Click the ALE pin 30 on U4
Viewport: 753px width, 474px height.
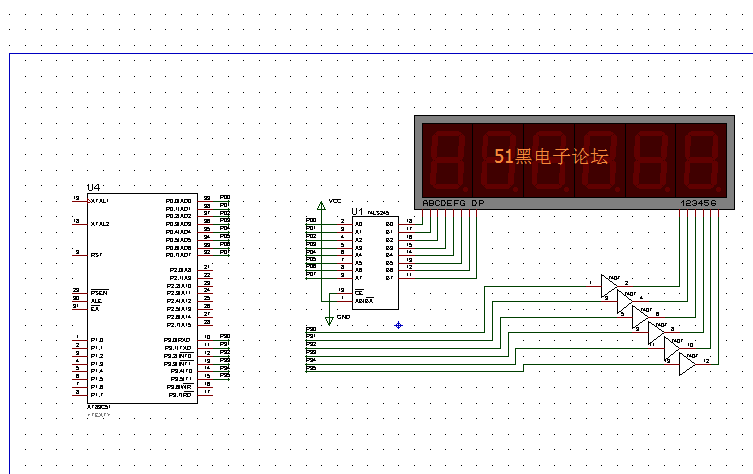(80, 300)
